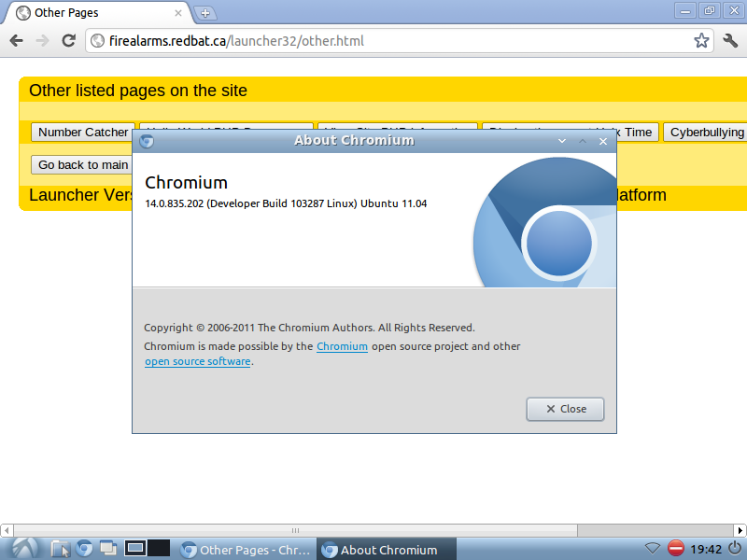Screen dimensions: 747x560
Task: Click the show desktop panel icon
Action: tap(108, 549)
